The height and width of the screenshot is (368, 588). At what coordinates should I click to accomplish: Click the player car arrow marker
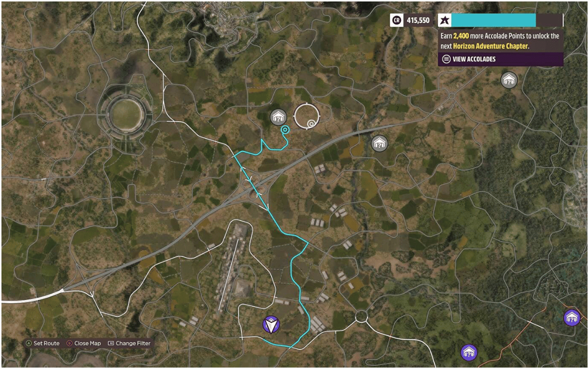pos(271,324)
